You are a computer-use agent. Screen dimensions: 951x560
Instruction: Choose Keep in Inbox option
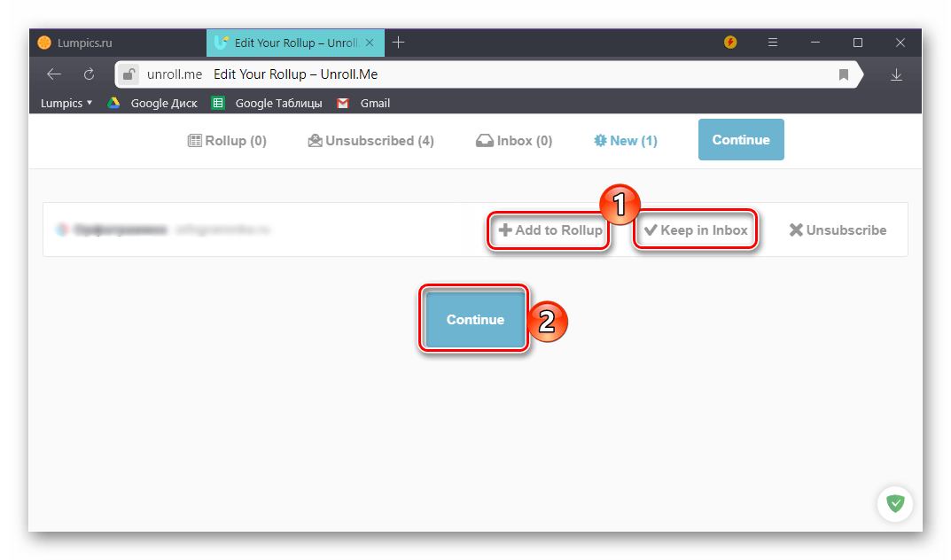[696, 230]
